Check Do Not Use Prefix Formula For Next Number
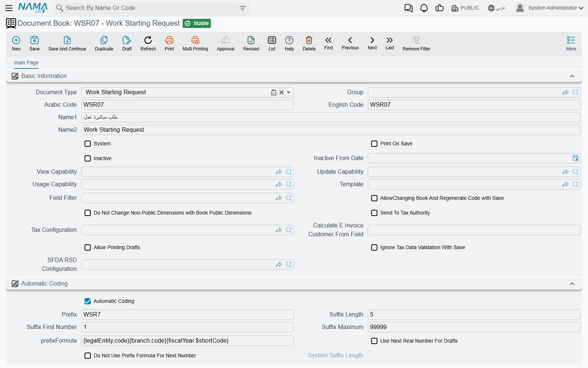Viewport: 588px width, 368px height. point(88,356)
